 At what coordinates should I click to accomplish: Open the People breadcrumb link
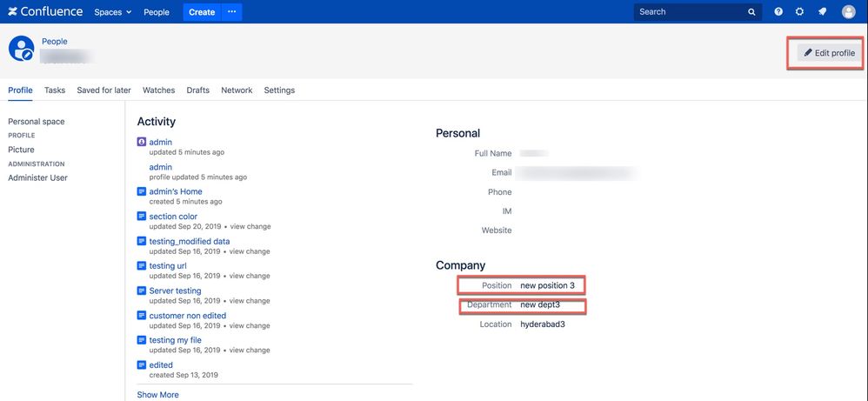(55, 42)
